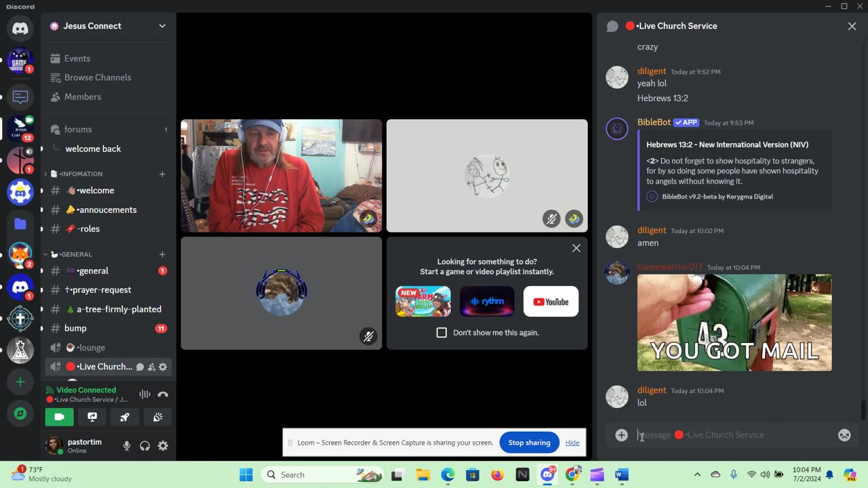868x488 pixels.
Task: Select the webcam video tile of the man
Action: click(x=281, y=176)
